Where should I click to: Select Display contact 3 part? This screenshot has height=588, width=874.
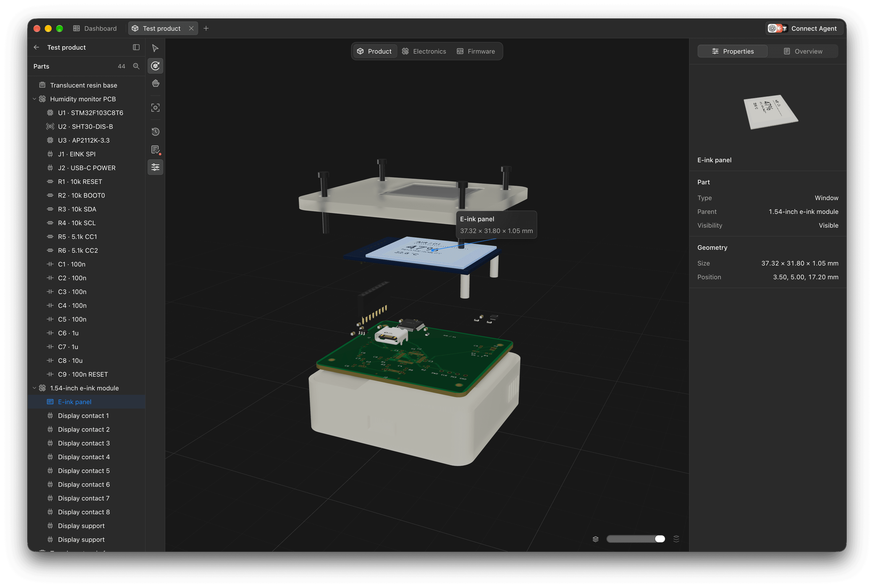pyautogui.click(x=87, y=443)
